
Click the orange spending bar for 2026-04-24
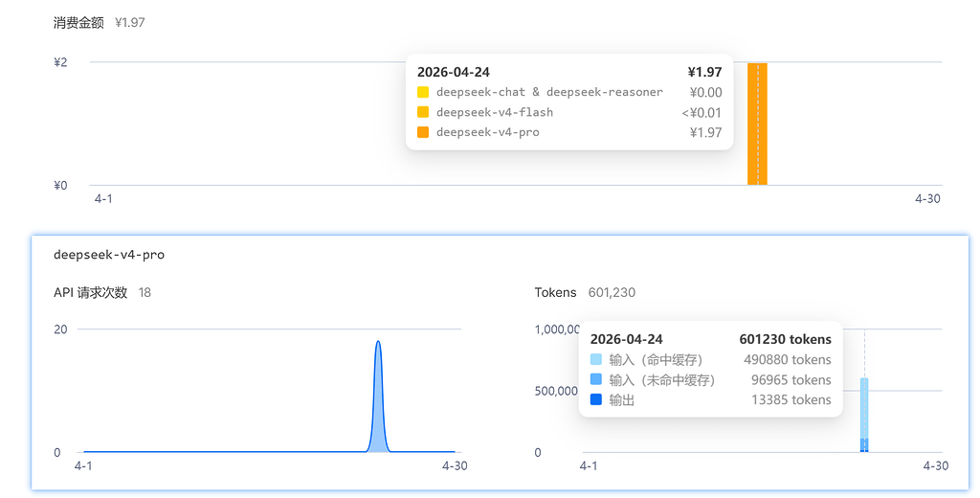click(x=757, y=124)
